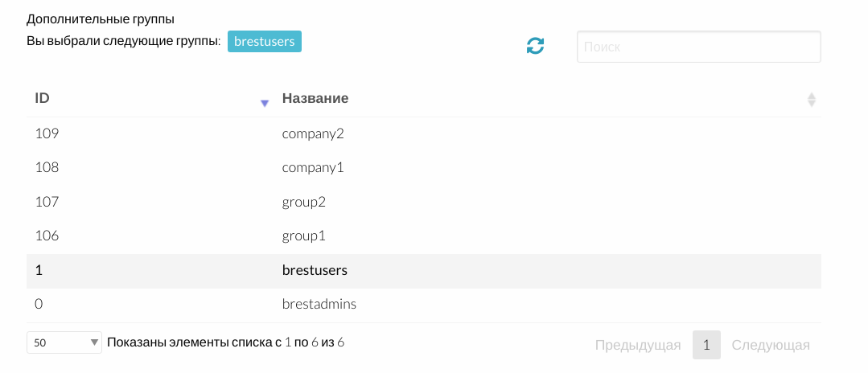Screen dimensions: 868x373
Task: Click the Предыдущая pagination button
Action: click(638, 346)
